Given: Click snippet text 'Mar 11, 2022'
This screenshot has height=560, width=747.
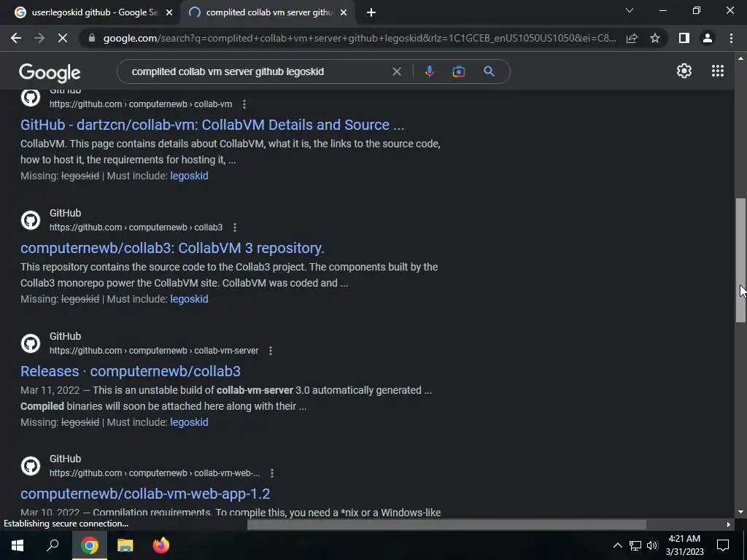Looking at the screenshot, I should 50,391.
